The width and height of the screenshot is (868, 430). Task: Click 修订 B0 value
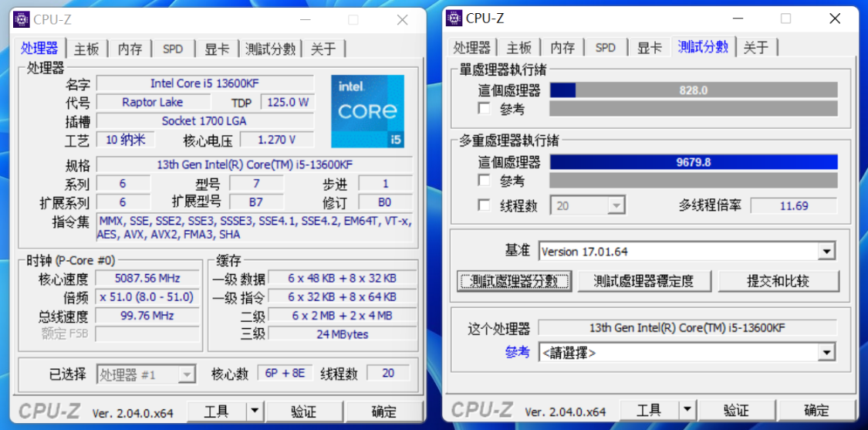[385, 201]
